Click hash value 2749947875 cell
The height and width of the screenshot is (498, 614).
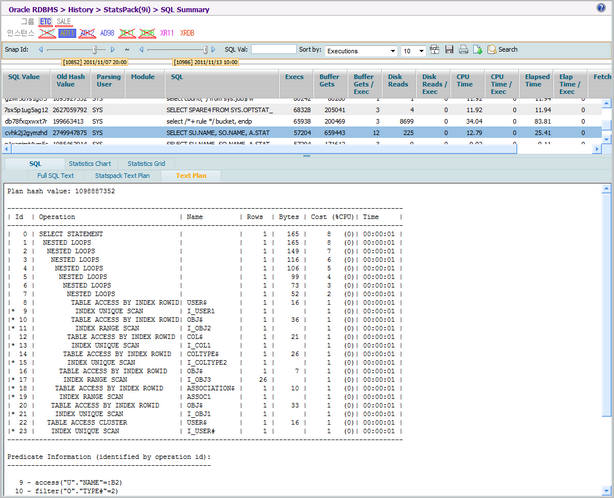[x=70, y=133]
